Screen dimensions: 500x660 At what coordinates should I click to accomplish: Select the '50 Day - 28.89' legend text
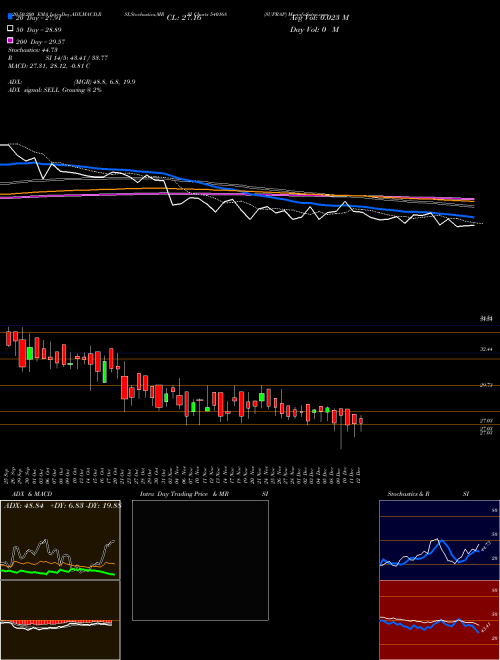(x=39, y=30)
